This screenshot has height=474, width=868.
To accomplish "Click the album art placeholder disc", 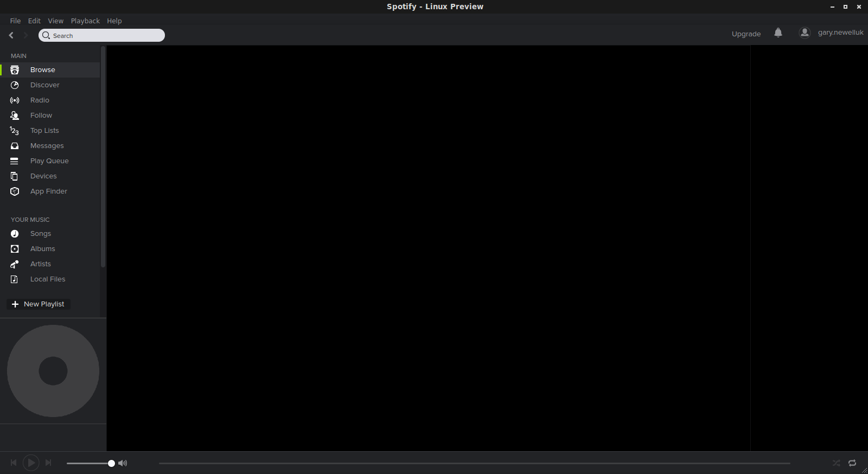I will coord(53,371).
